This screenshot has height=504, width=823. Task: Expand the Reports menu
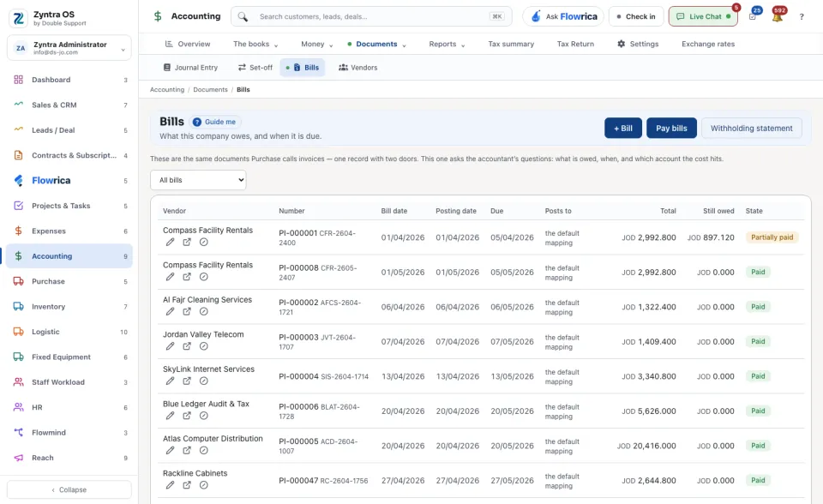[448, 44]
